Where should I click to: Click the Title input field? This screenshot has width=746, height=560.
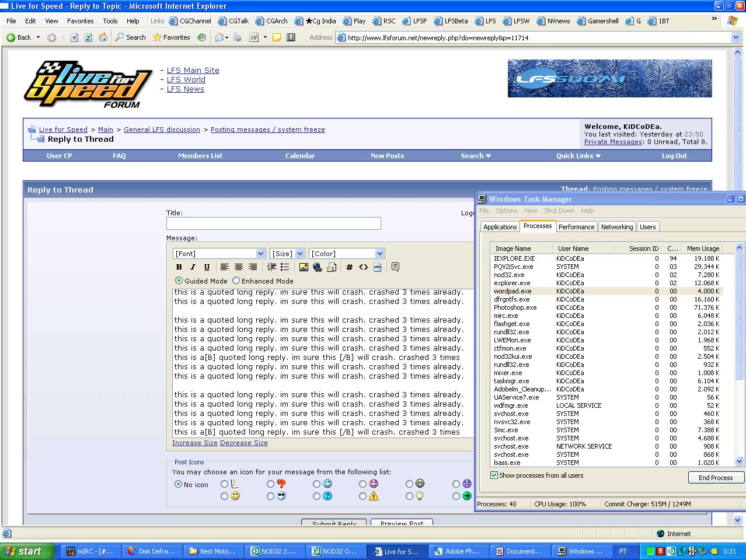[273, 223]
